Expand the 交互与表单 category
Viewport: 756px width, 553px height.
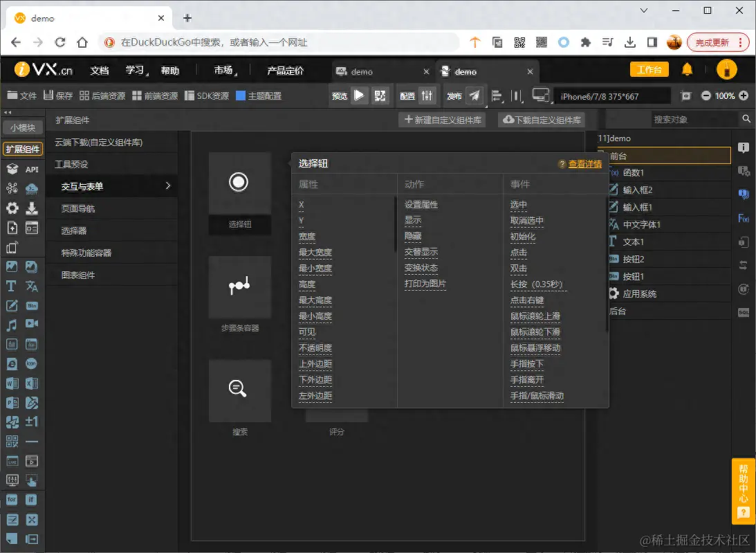click(112, 186)
